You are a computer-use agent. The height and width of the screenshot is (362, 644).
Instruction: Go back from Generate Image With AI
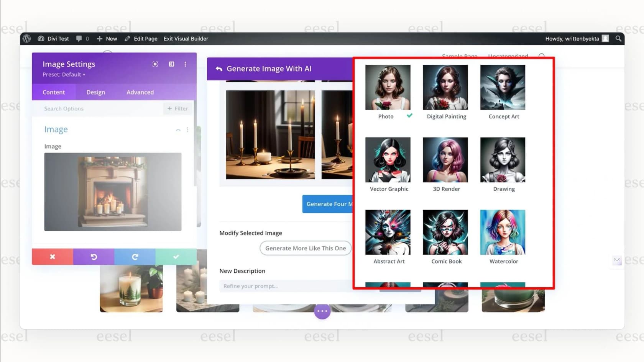(219, 69)
